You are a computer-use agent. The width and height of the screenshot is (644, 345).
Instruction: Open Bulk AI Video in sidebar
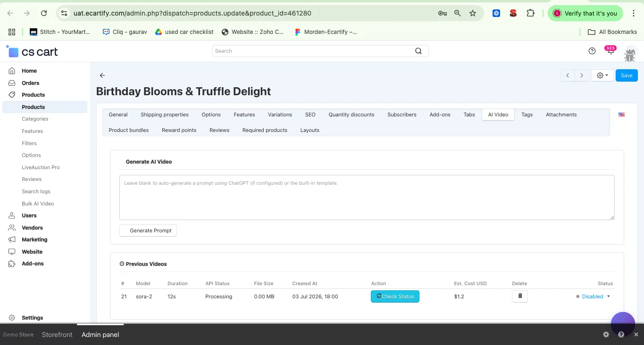[38, 204]
